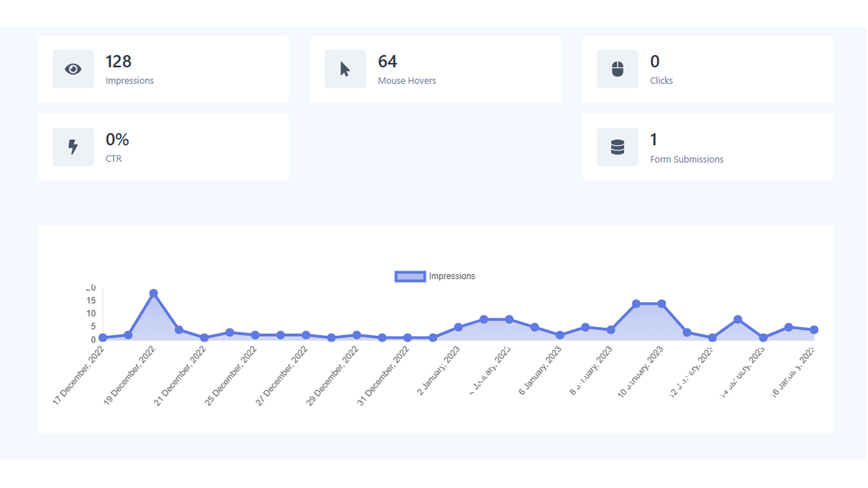The image size is (868, 488).
Task: Select the peak data point at 19 December
Action: [x=154, y=293]
